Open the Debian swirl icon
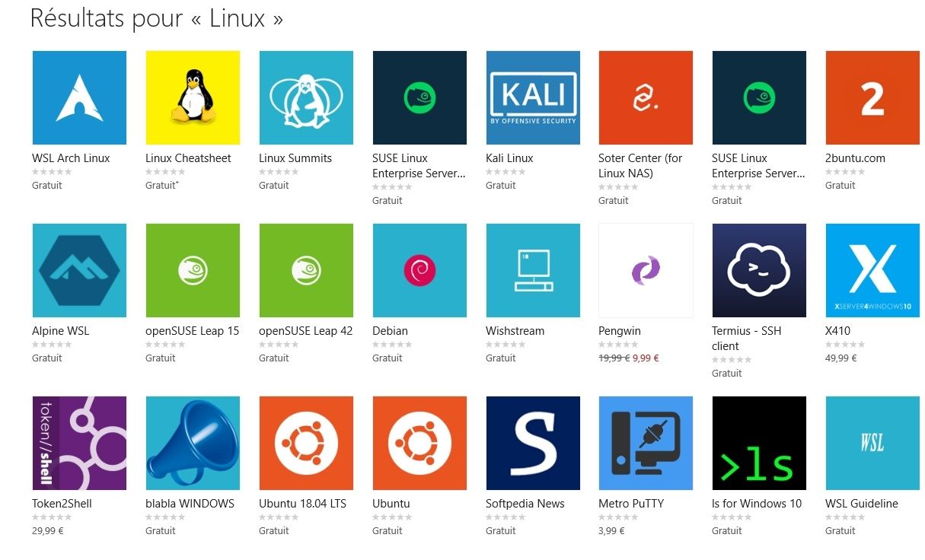This screenshot has height=560, width=925. tap(419, 270)
